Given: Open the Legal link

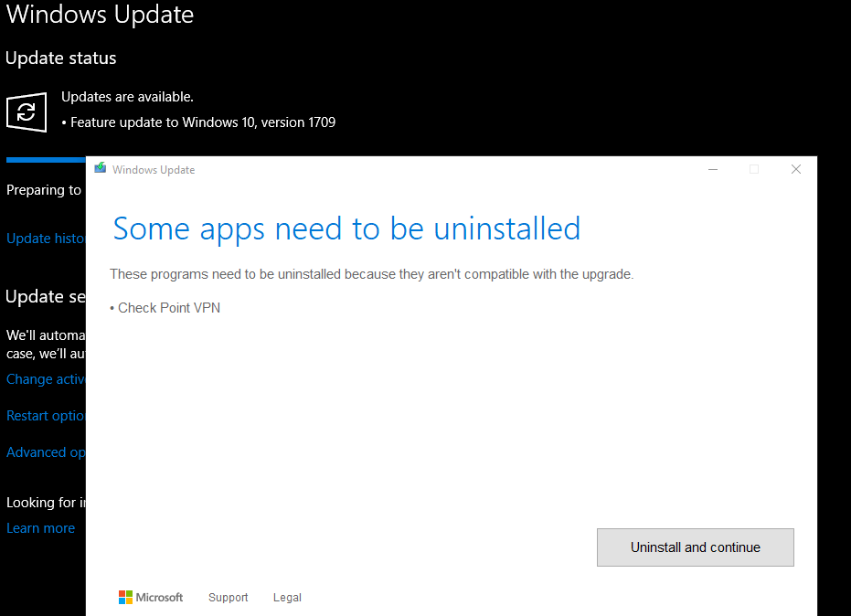Looking at the screenshot, I should click(287, 598).
